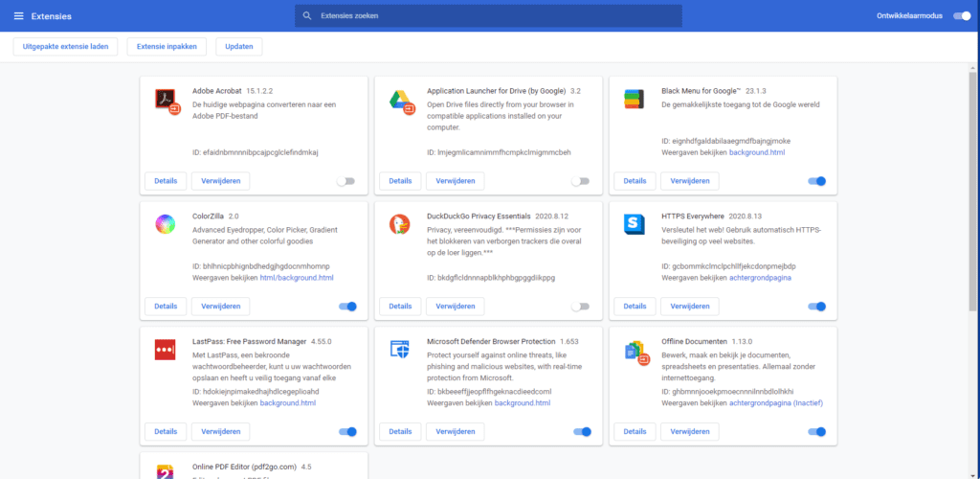Image resolution: width=980 pixels, height=479 pixels.
Task: Remove HTTPS Everywhere extension
Action: point(690,307)
